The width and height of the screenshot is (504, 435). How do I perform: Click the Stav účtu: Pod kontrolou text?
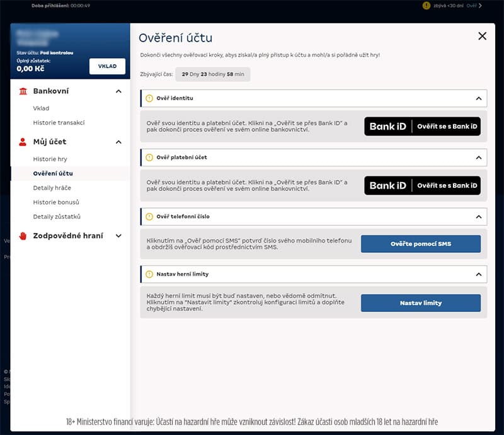[x=45, y=53]
